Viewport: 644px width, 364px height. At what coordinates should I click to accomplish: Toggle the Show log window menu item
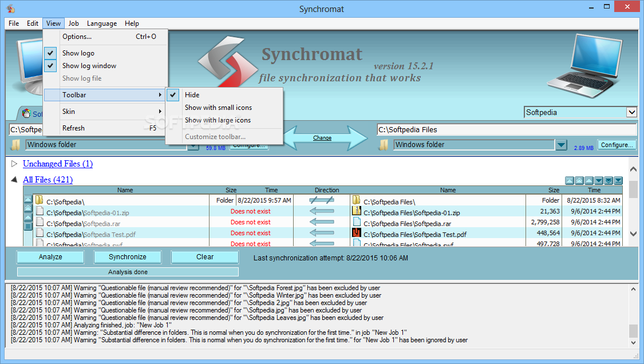105,66
